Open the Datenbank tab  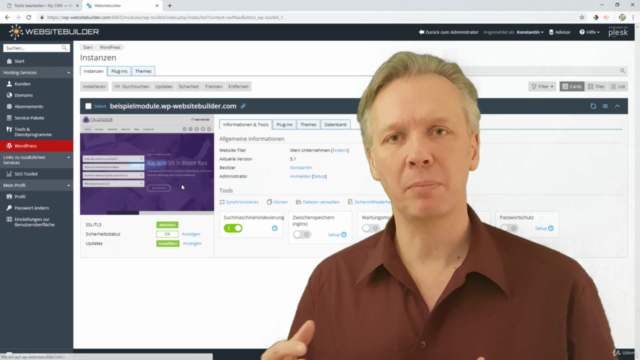point(336,124)
